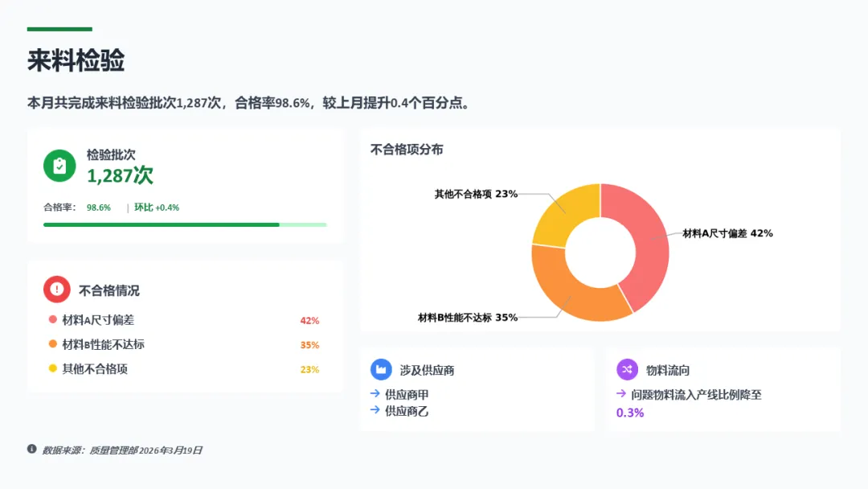
Task: Click the info icon beside data source
Action: pos(31,449)
